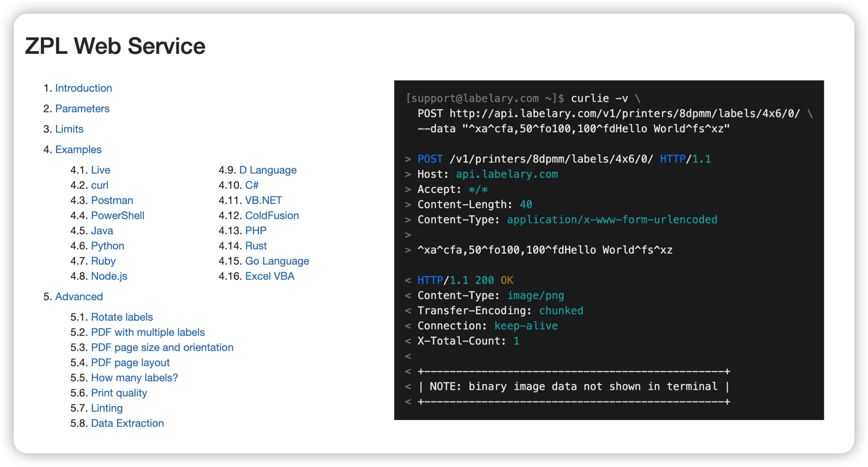Open the Python example

108,246
